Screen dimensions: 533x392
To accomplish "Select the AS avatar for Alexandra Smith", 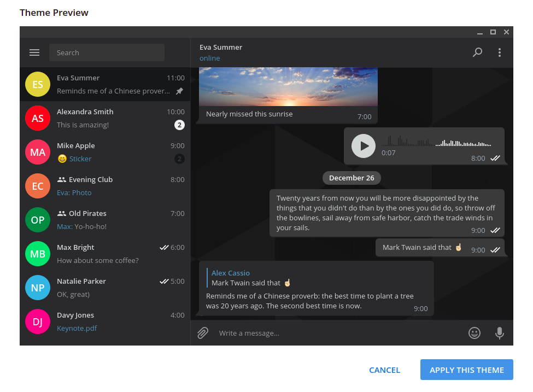I will click(38, 118).
